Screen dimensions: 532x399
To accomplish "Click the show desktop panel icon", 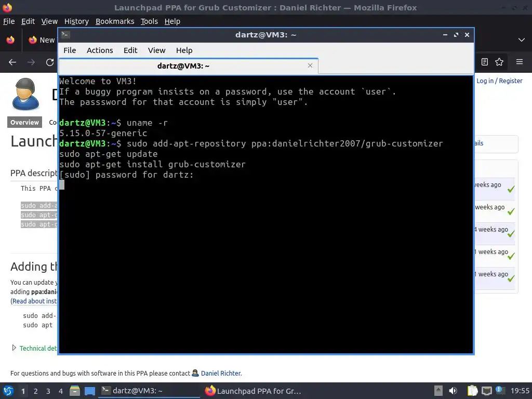I will (x=89, y=391).
